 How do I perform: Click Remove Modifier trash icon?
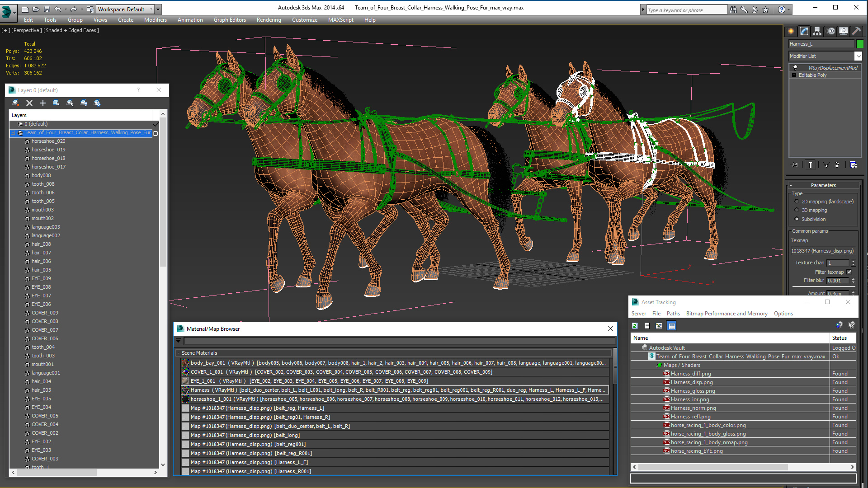[x=837, y=165]
